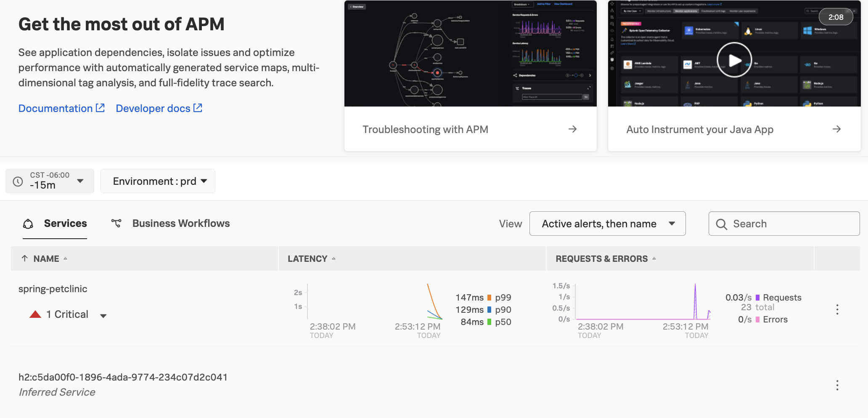Open the Active alerts, then name view dropdown
The width and height of the screenshot is (868, 418).
(x=607, y=224)
